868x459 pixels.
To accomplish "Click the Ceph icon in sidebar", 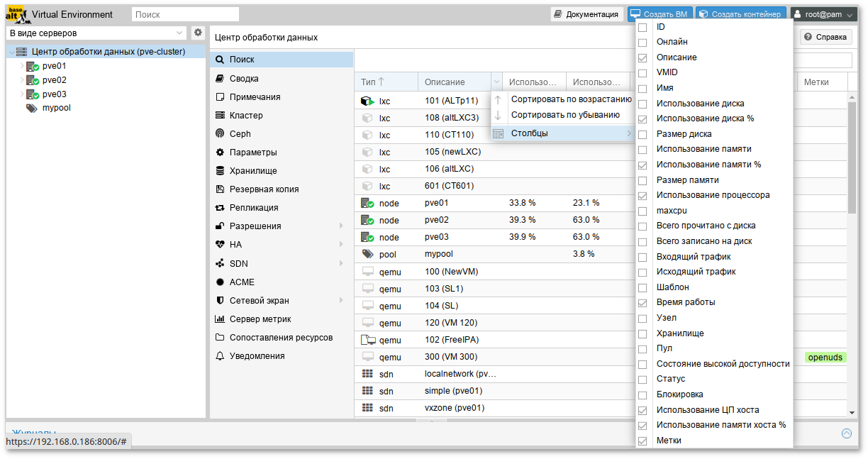I will click(x=220, y=134).
